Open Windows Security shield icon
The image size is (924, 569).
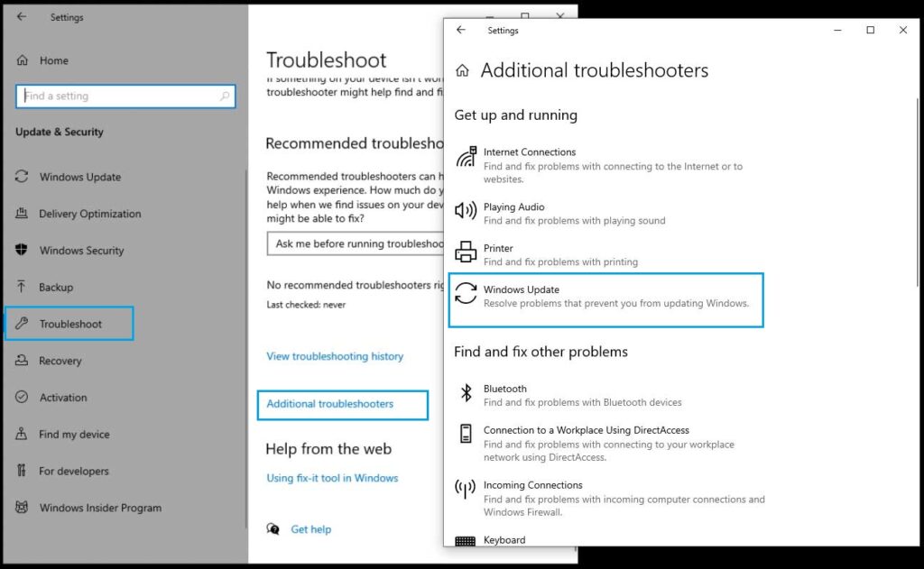(22, 250)
